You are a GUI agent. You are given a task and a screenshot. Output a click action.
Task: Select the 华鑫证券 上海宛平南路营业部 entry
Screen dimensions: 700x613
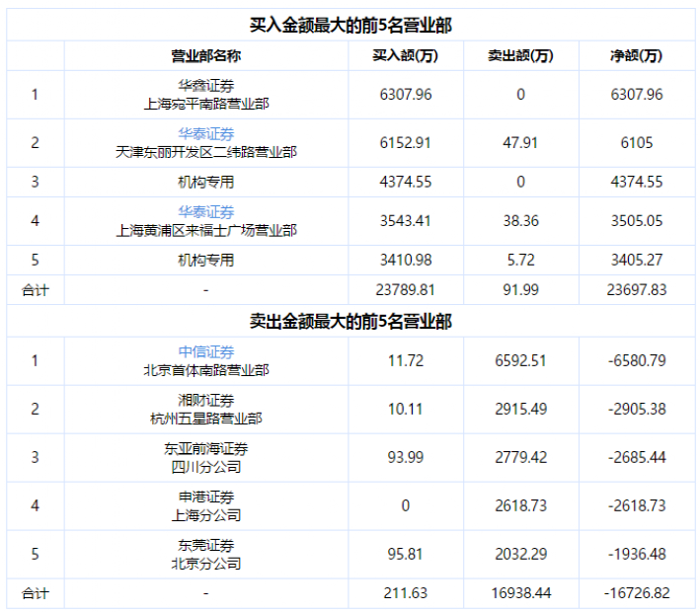coord(206,95)
